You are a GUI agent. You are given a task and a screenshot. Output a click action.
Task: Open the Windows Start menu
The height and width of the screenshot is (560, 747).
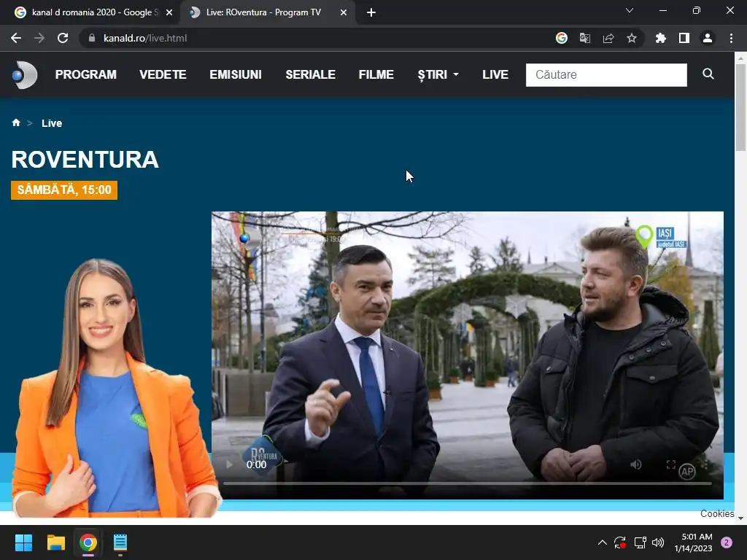pos(23,542)
